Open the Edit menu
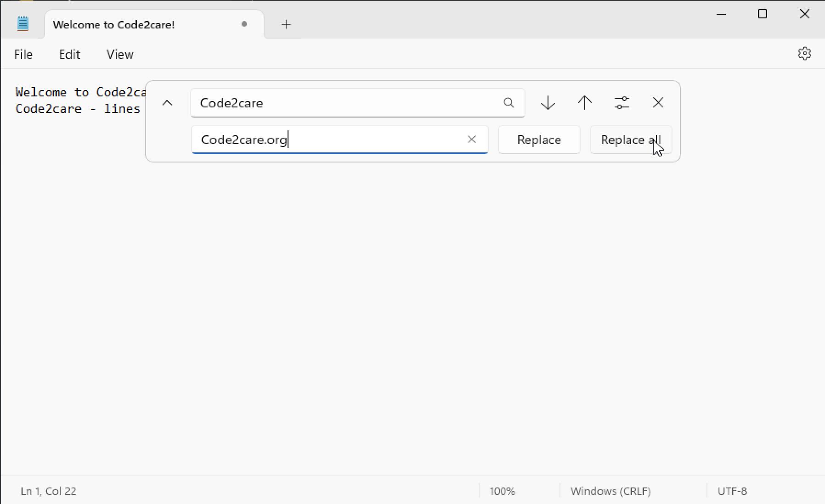825x504 pixels. pyautogui.click(x=69, y=54)
